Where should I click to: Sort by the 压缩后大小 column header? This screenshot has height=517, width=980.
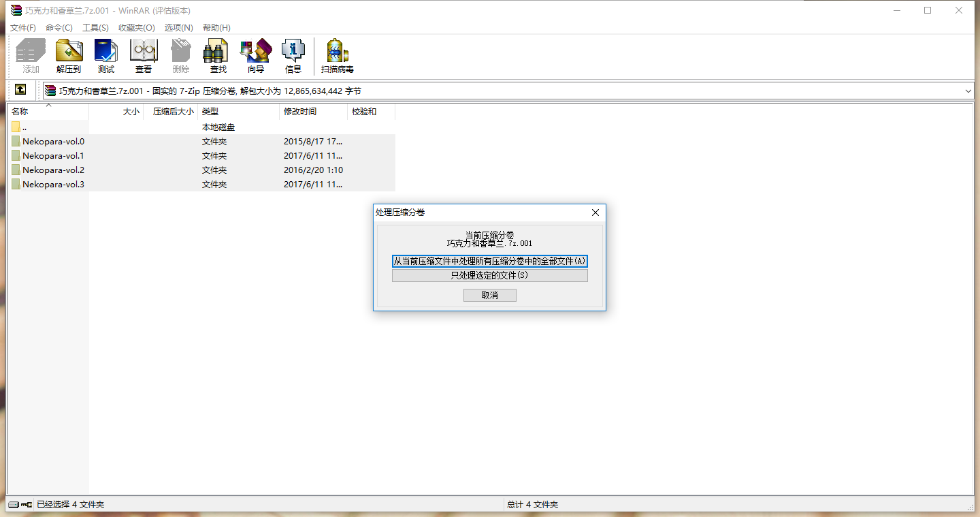click(x=171, y=112)
